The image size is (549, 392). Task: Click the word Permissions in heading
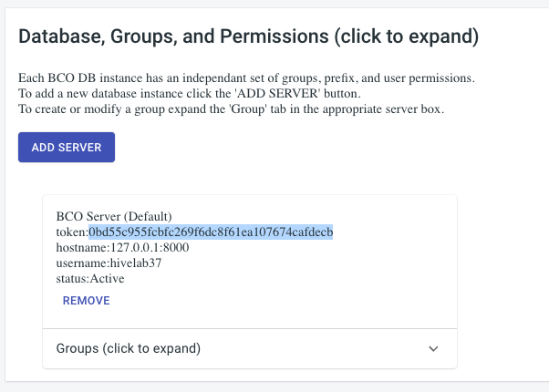point(274,36)
